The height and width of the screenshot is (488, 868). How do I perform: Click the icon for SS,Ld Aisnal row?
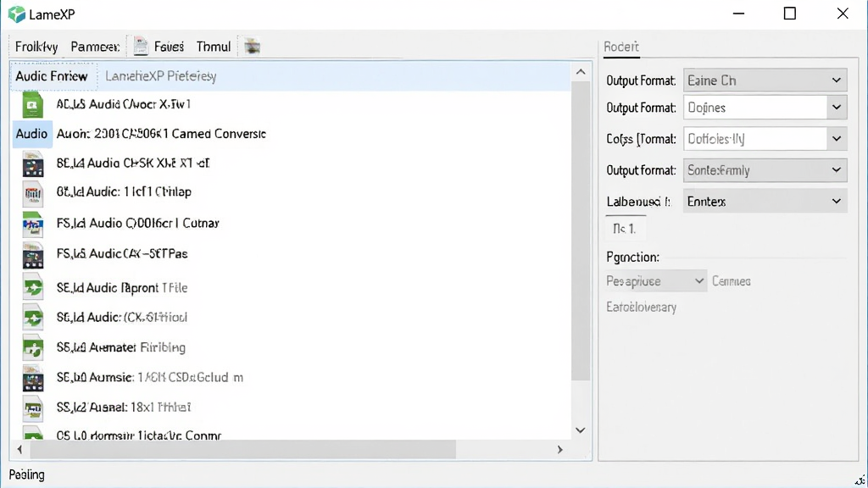[33, 408]
